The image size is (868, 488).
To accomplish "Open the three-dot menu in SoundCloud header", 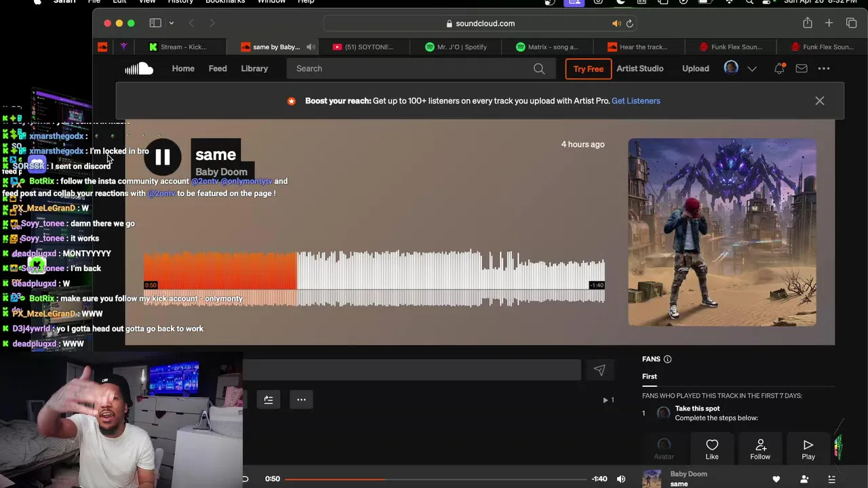I will click(824, 68).
